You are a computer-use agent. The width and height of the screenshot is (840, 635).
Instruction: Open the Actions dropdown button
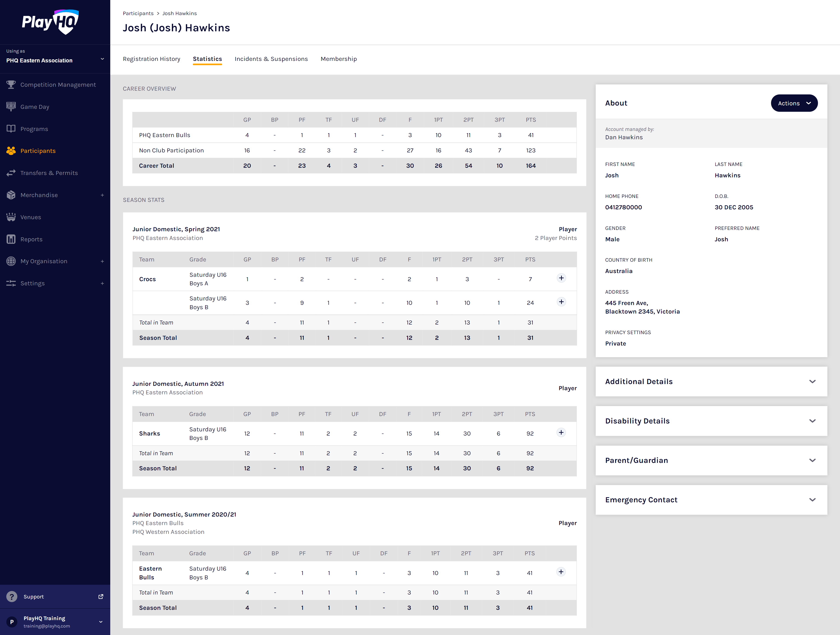coord(794,103)
